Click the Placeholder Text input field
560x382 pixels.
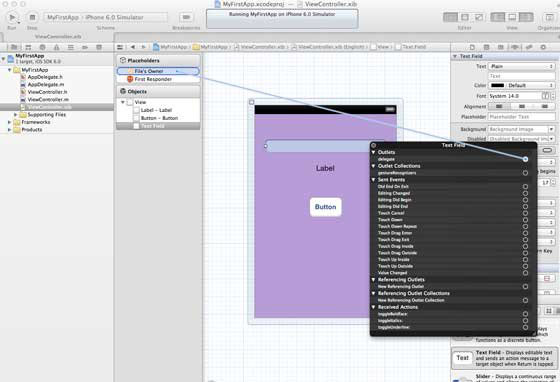click(521, 117)
